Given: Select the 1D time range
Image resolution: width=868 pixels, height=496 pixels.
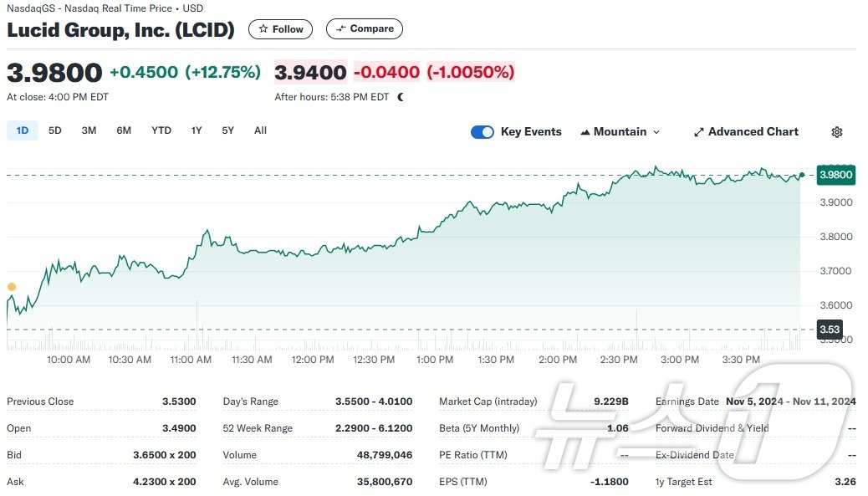Looking at the screenshot, I should click(x=23, y=130).
